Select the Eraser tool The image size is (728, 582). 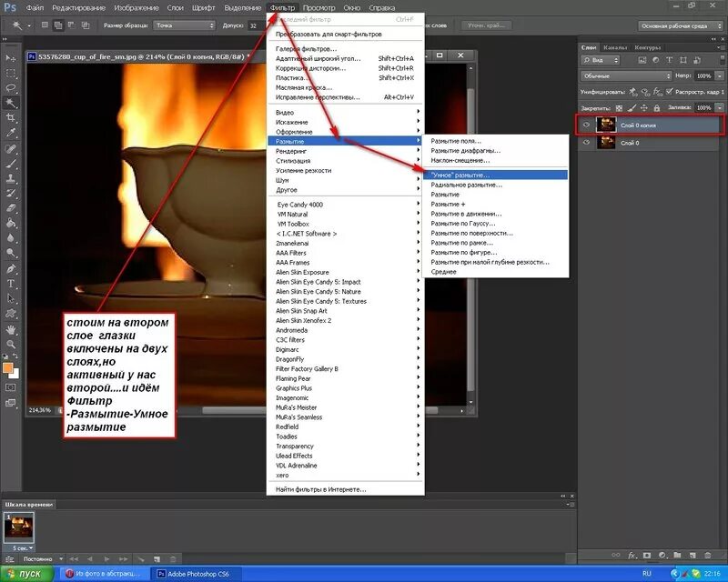[11, 208]
